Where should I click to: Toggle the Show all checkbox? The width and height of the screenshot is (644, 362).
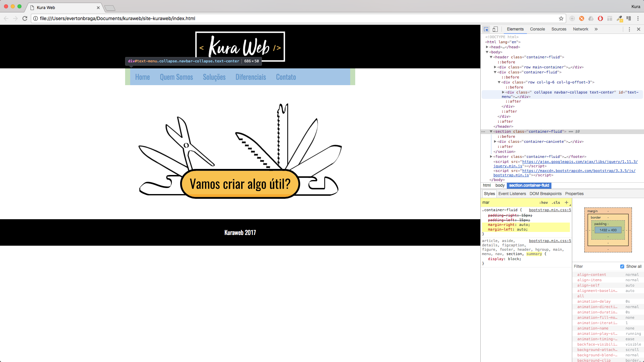pyautogui.click(x=622, y=266)
